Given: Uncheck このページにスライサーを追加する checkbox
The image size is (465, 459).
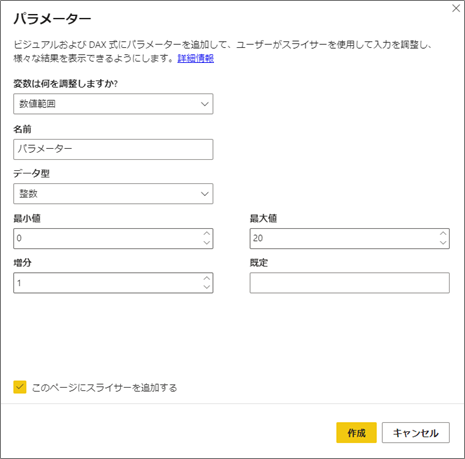Looking at the screenshot, I should pos(20,387).
